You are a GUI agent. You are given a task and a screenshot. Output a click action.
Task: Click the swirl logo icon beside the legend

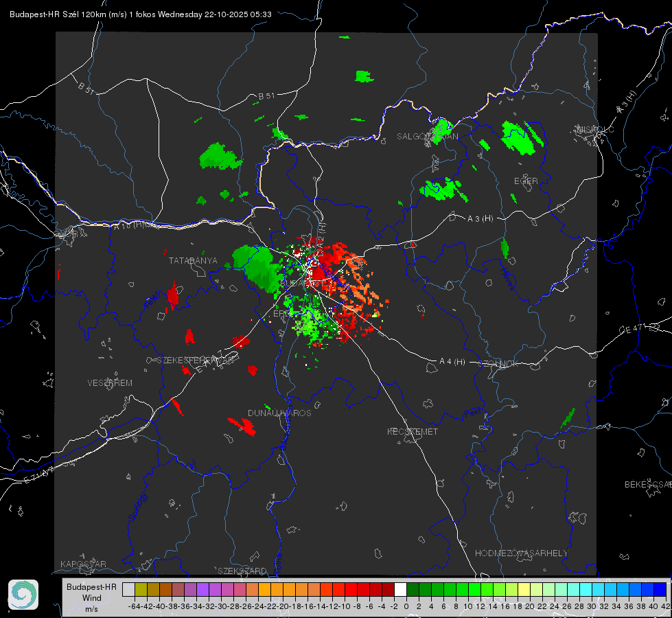coord(23,595)
